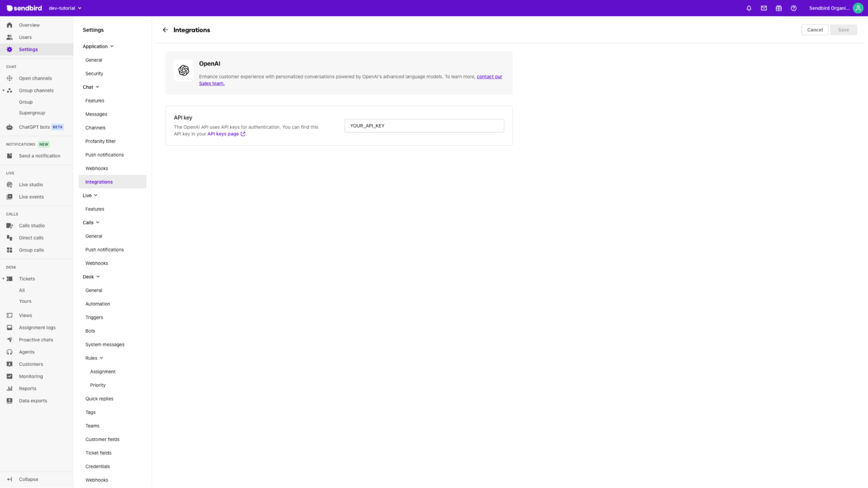Viewport: 868px width, 488px height.
Task: Follow the contact our Sales team link
Action: (489, 77)
